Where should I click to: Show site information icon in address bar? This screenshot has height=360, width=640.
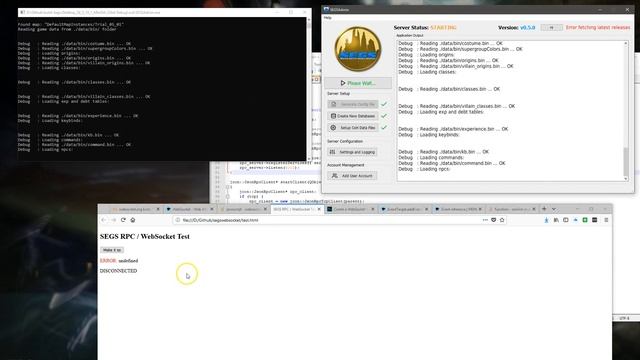pos(178,220)
